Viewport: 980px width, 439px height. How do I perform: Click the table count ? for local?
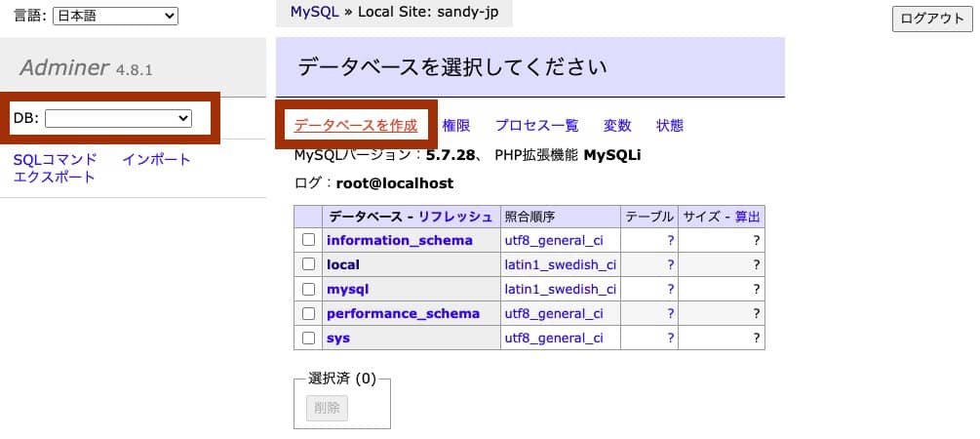click(x=671, y=264)
